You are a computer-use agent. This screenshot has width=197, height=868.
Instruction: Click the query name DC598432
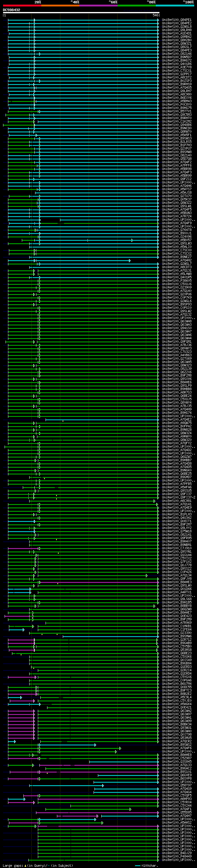click(11, 10)
